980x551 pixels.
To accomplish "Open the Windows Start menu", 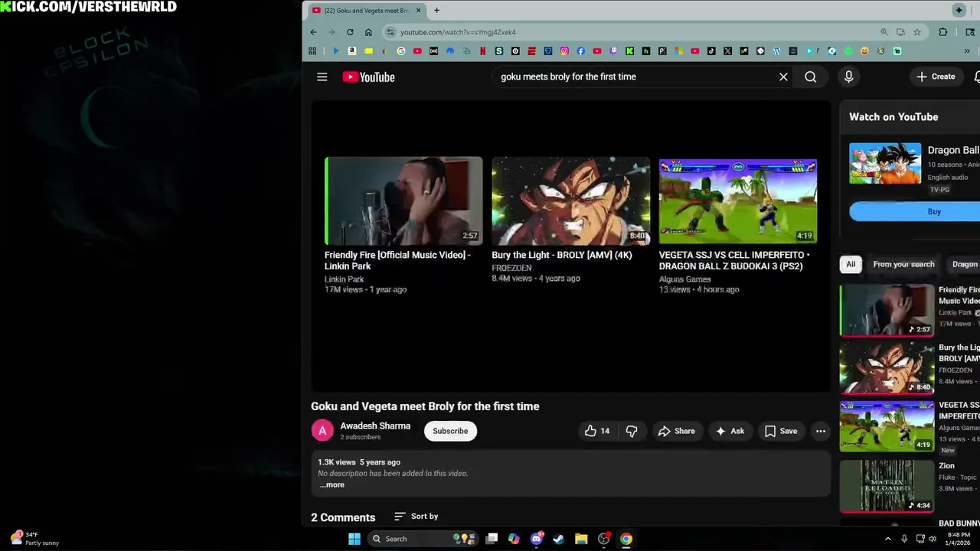I will coord(354,539).
